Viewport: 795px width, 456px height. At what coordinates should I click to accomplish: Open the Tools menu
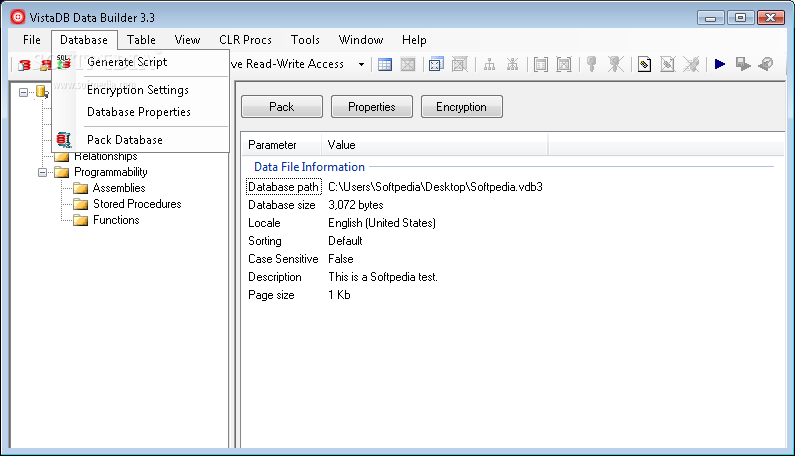click(305, 40)
